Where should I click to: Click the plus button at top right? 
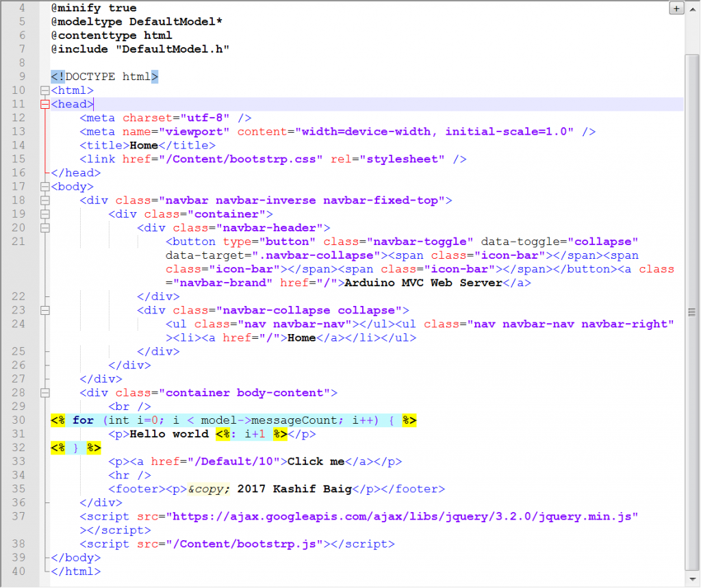pyautogui.click(x=676, y=8)
